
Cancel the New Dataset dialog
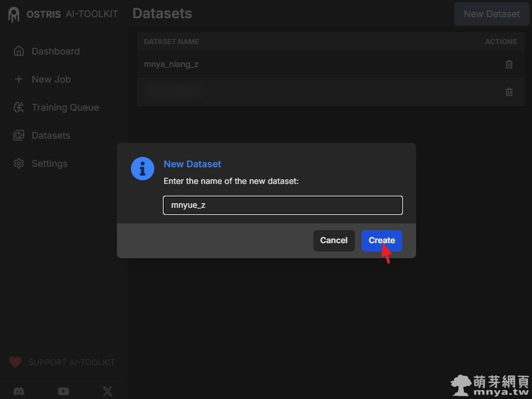334,241
